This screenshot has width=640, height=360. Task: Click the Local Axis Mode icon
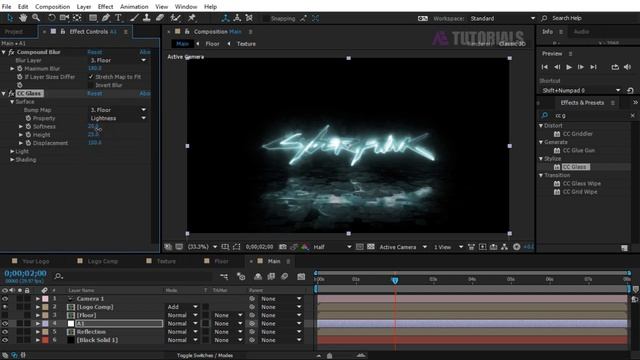pos(225,18)
